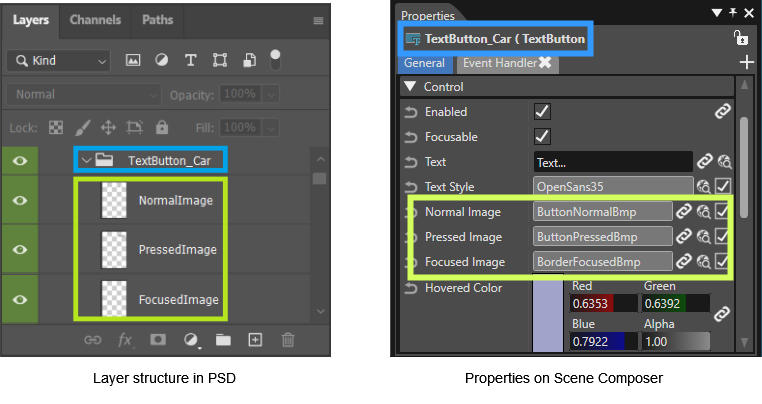Click the Hovered Color swatch
Image resolution: width=762 pixels, height=404 pixels.
548,313
